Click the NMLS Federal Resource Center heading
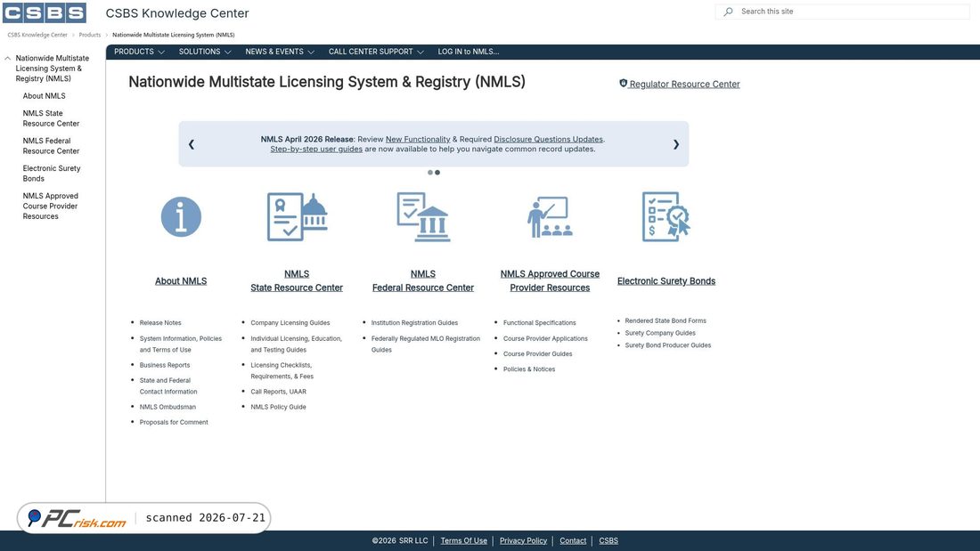The image size is (980, 551). coord(423,281)
